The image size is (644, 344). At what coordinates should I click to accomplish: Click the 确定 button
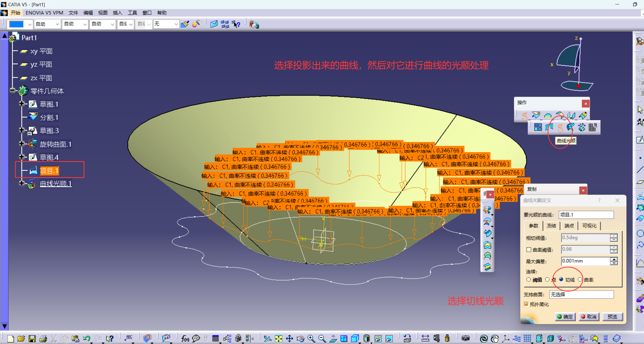pyautogui.click(x=565, y=317)
